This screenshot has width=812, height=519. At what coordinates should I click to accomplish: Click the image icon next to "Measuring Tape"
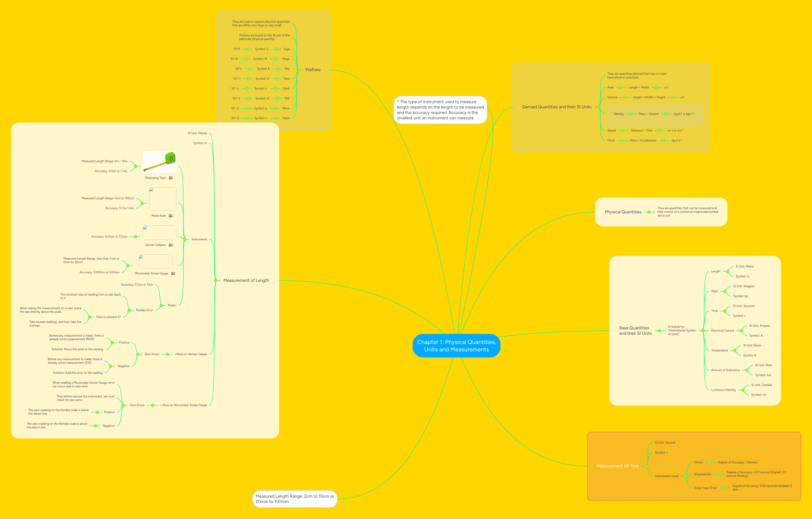tap(171, 178)
